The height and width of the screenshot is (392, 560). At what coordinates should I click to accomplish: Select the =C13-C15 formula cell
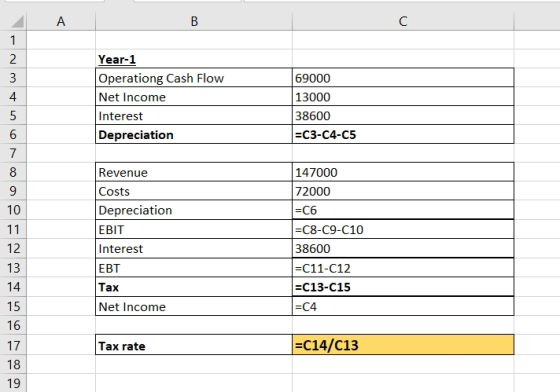click(403, 287)
